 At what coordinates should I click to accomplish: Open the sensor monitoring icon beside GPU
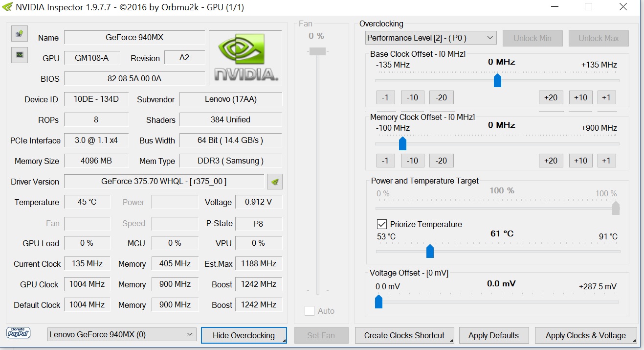tap(20, 55)
